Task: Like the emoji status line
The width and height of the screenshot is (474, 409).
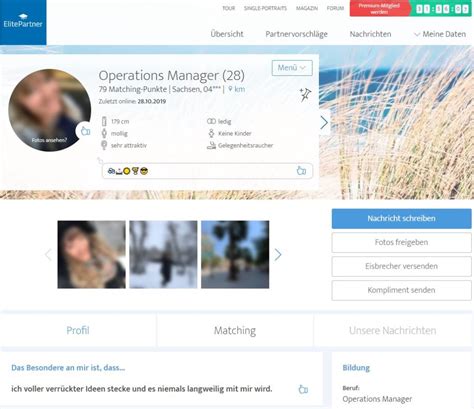Action: [x=301, y=171]
